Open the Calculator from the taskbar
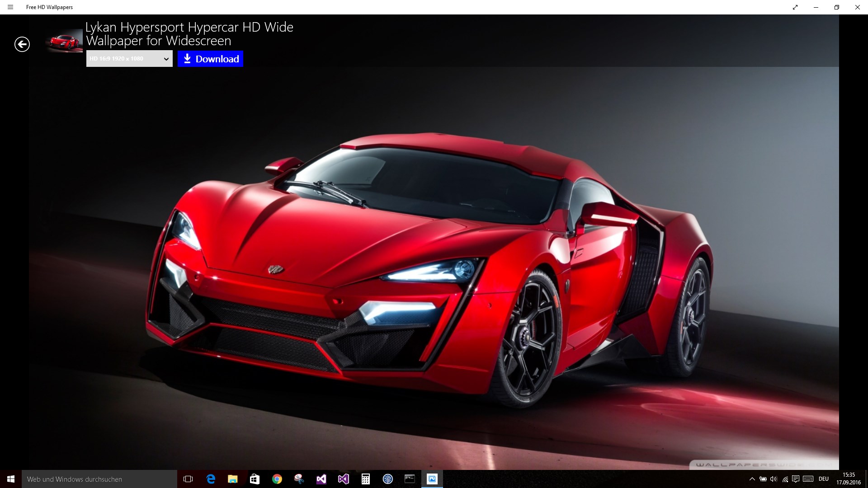 pos(365,479)
